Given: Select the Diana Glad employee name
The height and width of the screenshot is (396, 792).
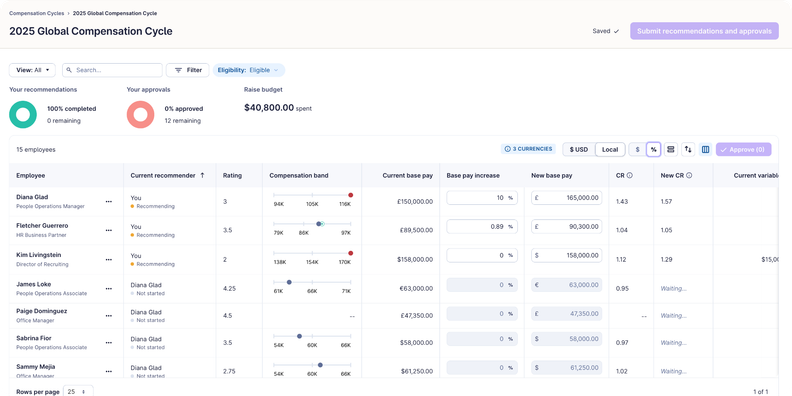Looking at the screenshot, I should (32, 197).
